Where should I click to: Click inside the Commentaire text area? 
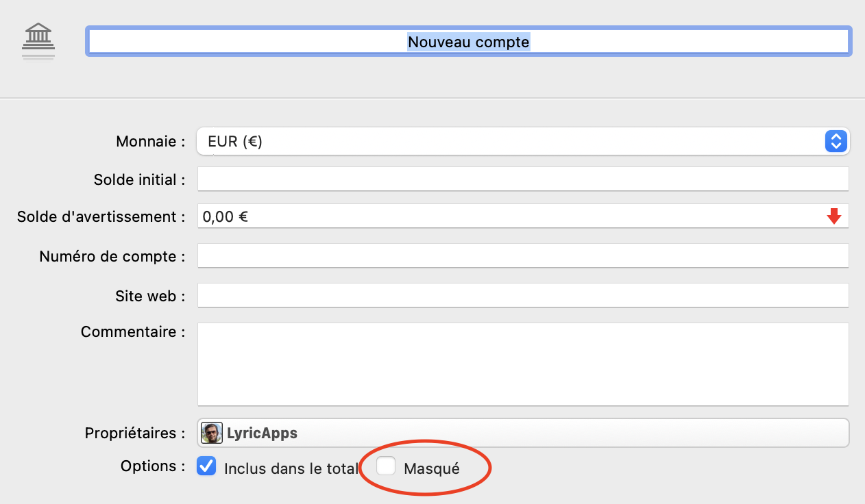522,364
